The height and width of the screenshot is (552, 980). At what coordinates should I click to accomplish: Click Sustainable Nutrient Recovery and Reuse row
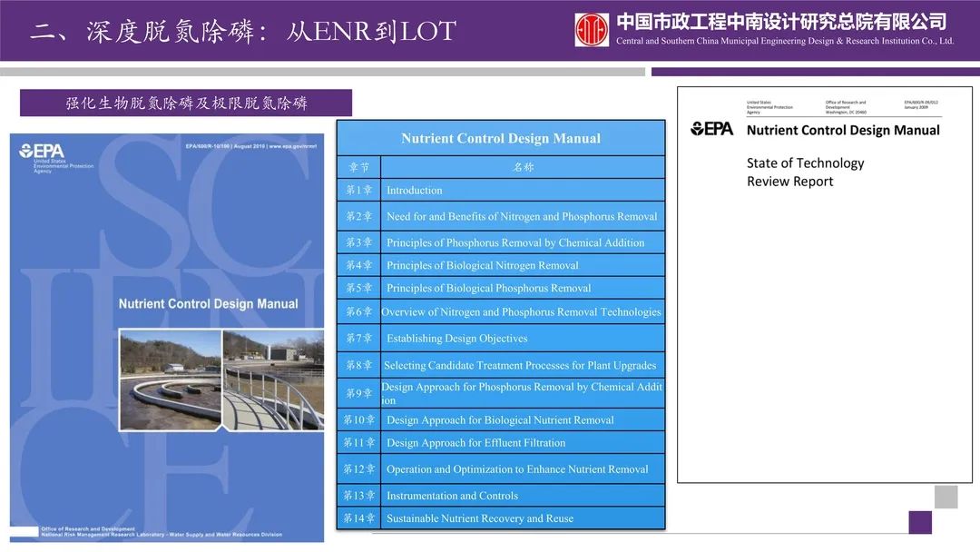[501, 518]
